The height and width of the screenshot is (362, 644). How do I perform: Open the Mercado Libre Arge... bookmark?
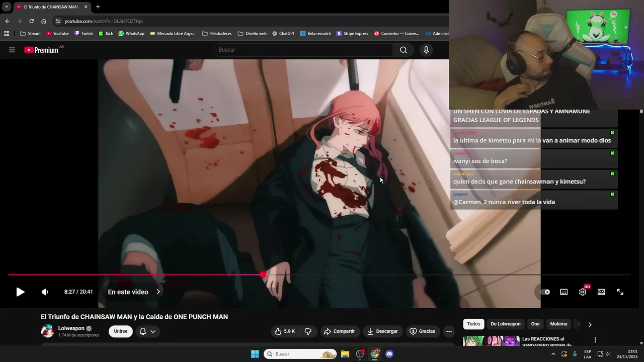pyautogui.click(x=173, y=34)
